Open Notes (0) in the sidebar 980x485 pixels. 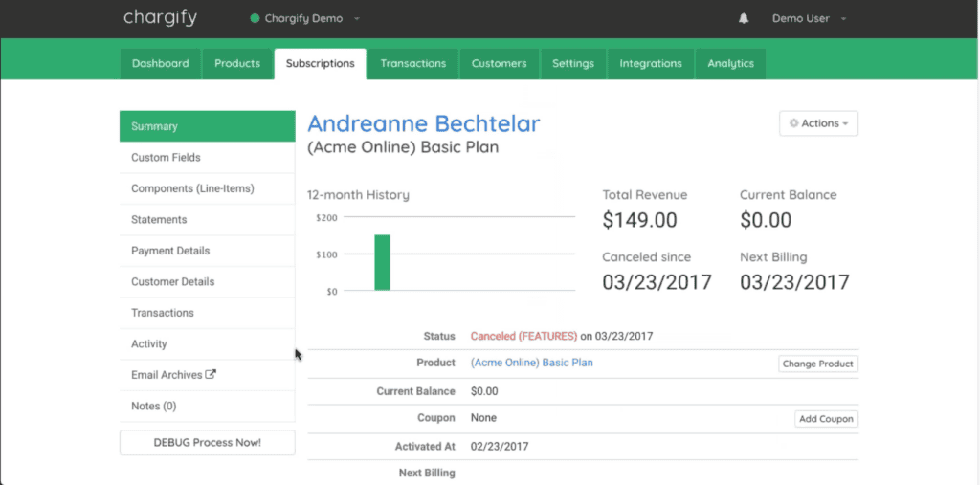(208, 407)
